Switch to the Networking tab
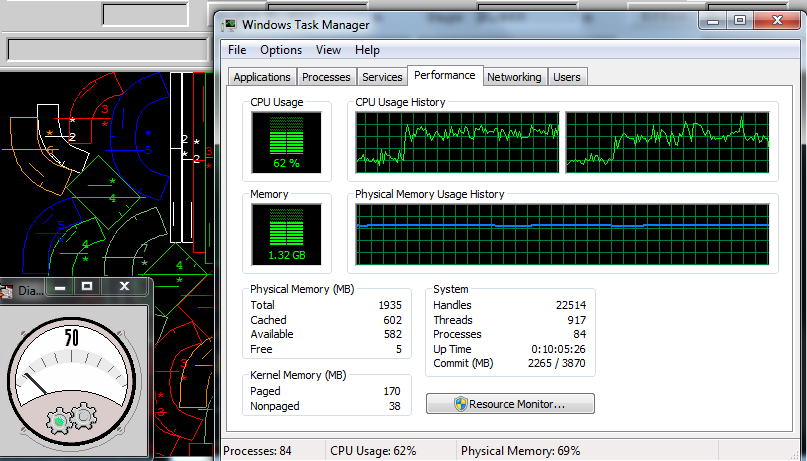This screenshot has height=461, width=807. 514,77
